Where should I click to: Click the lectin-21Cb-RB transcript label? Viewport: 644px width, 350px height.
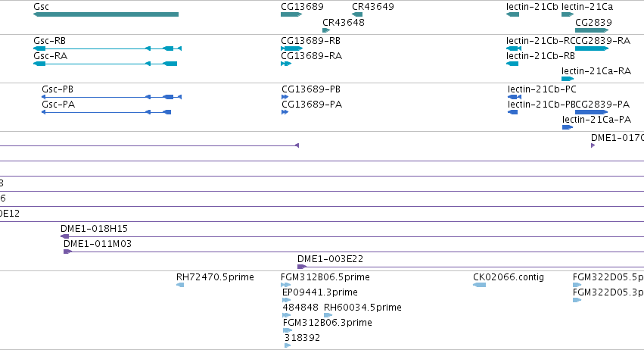point(540,56)
